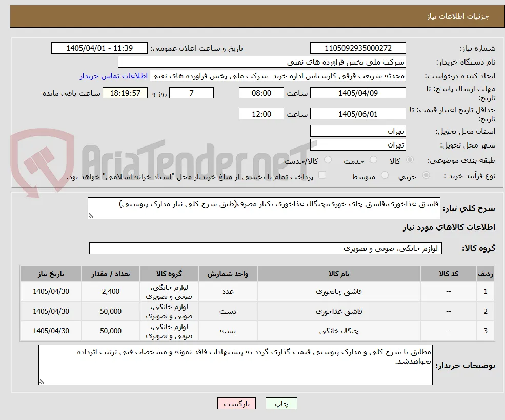Click the کد کالا column header

[448, 274]
